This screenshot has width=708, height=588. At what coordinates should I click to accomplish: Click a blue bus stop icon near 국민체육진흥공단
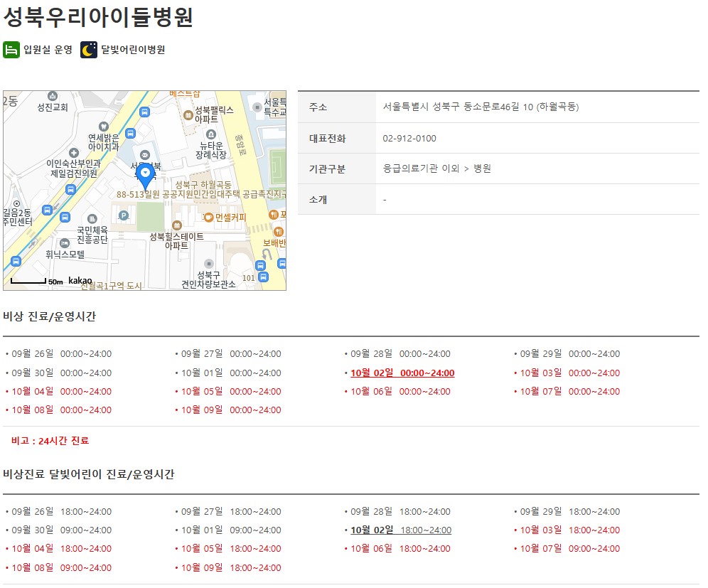click(x=64, y=217)
